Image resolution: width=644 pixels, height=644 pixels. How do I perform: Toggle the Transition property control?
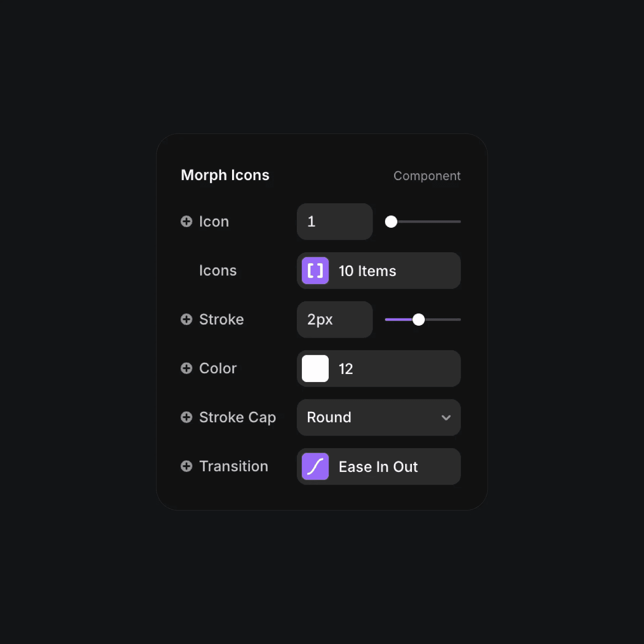pos(186,466)
